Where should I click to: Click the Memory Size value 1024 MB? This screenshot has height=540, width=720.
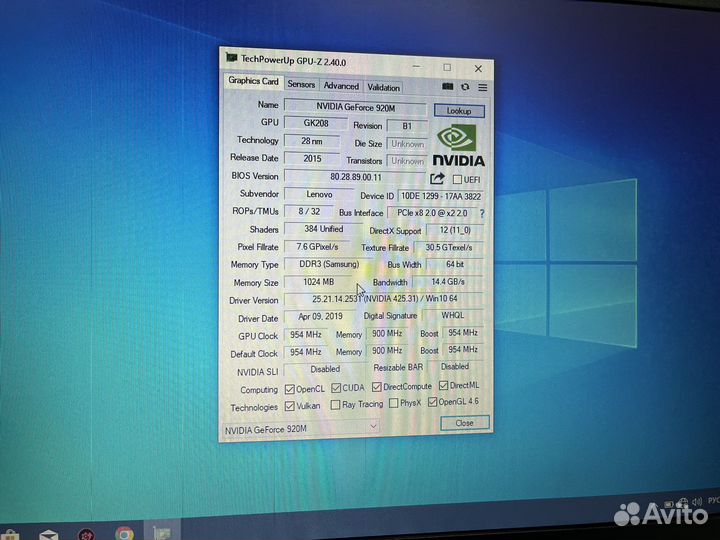point(318,281)
